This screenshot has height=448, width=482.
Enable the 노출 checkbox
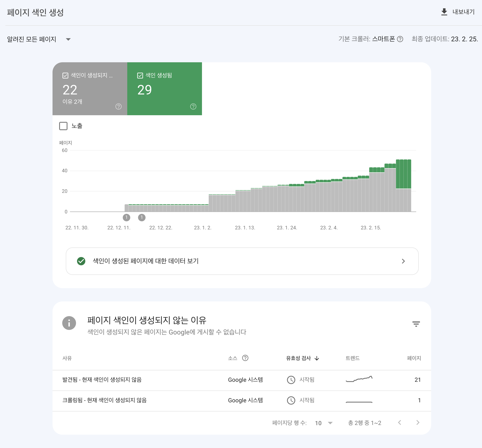(63, 126)
